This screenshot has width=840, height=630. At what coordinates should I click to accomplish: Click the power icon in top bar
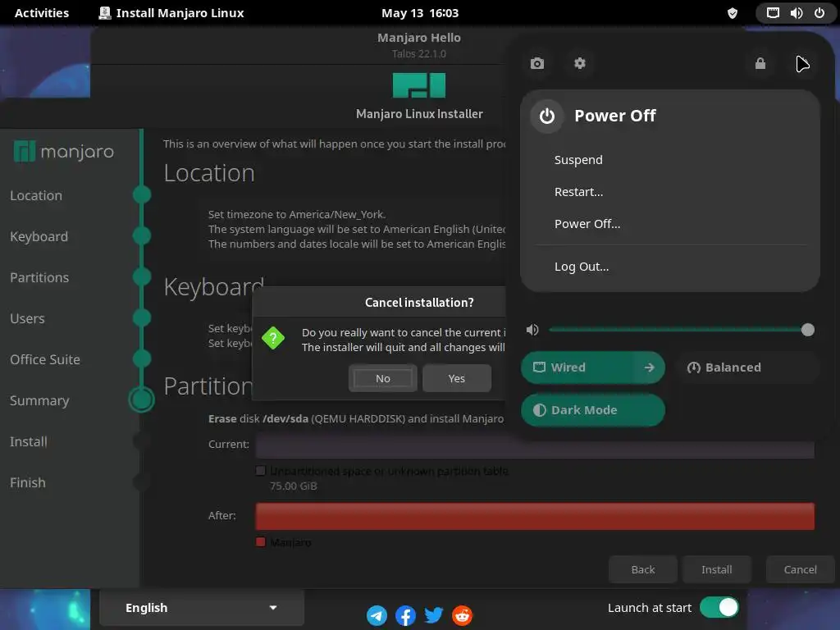819,13
